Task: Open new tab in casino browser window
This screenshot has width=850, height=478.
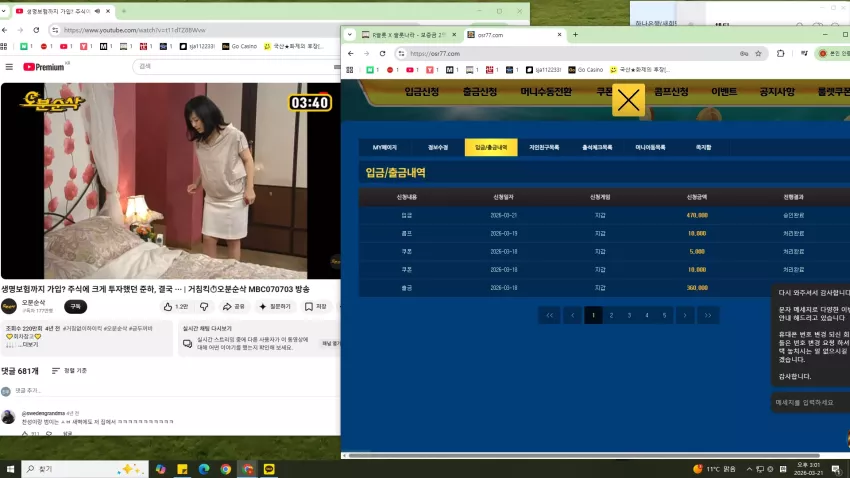Action: coord(575,35)
